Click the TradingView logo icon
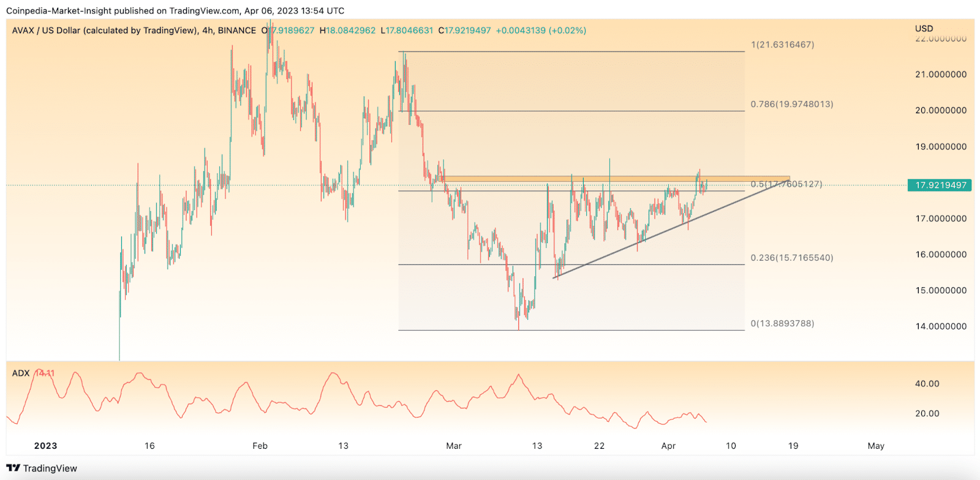 13,468
